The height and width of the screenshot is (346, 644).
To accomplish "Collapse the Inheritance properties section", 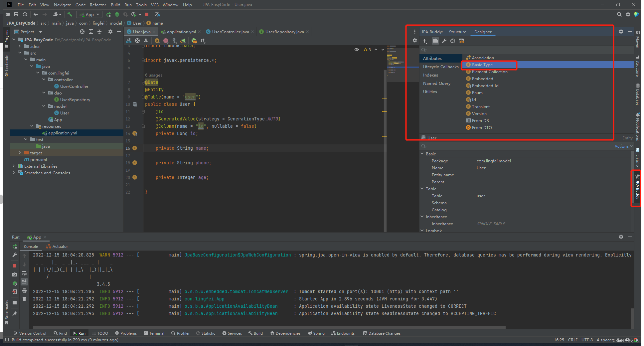I will 422,217.
